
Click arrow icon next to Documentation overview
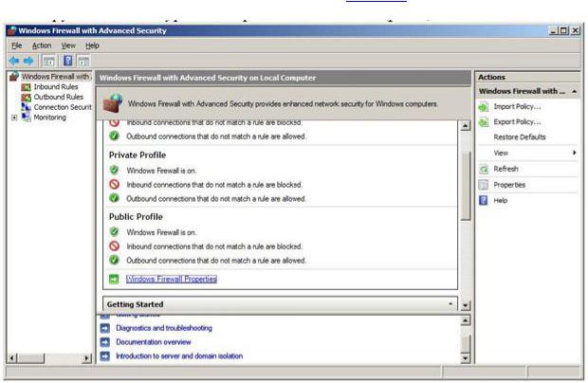[x=105, y=342]
